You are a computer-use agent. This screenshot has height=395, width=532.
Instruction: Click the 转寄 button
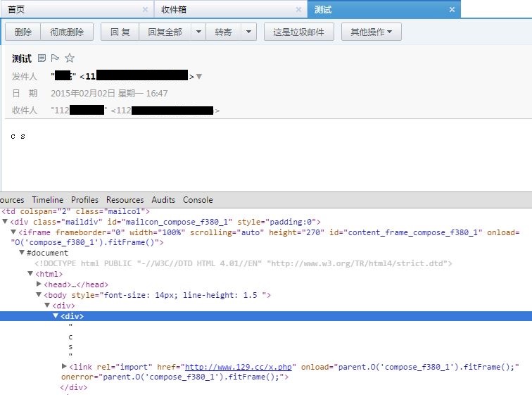pos(224,32)
